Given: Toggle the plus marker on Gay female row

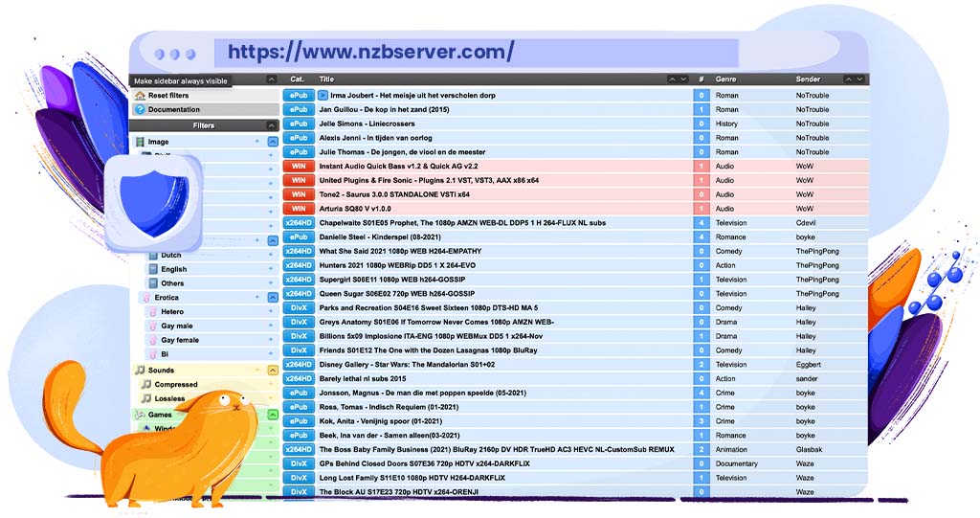Looking at the screenshot, I should (271, 340).
